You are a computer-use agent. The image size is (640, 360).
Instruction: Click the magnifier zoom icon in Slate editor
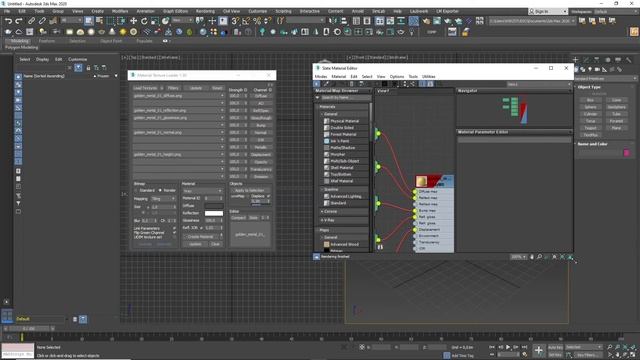tap(539, 257)
